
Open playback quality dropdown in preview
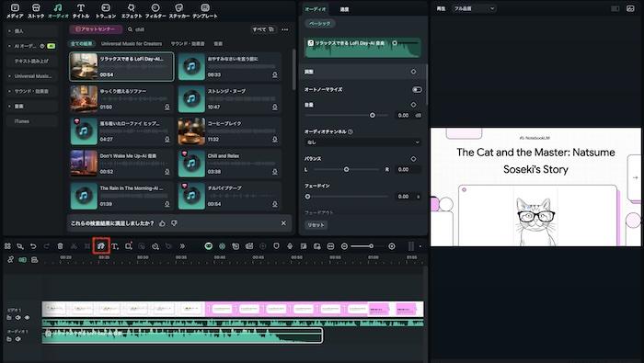[474, 8]
